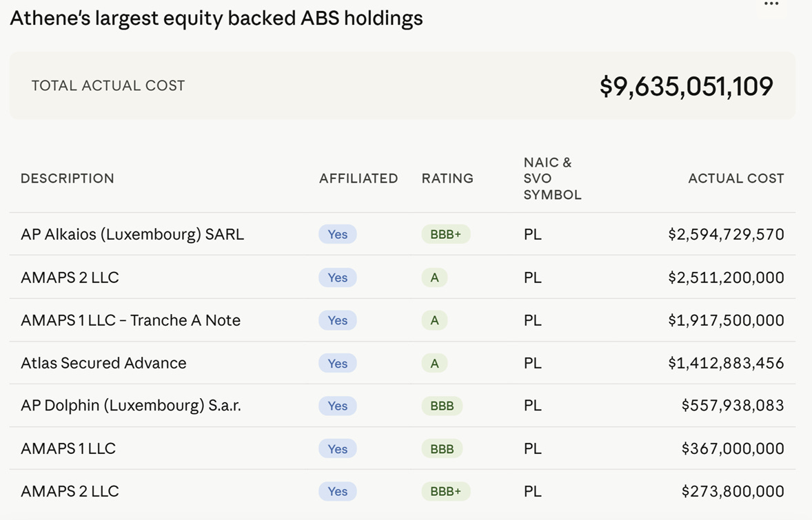The height and width of the screenshot is (520, 812).
Task: Click the A rating in the $2,511,200,000 row
Action: tap(434, 278)
